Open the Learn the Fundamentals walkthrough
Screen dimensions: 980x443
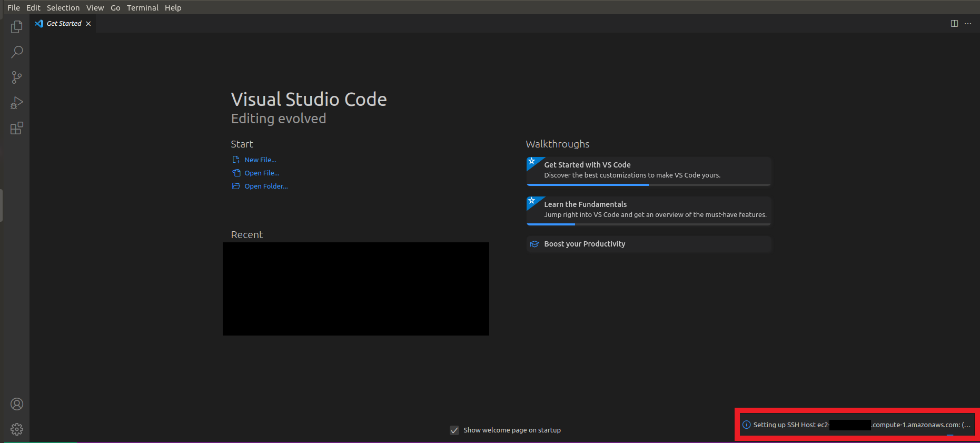click(649, 210)
